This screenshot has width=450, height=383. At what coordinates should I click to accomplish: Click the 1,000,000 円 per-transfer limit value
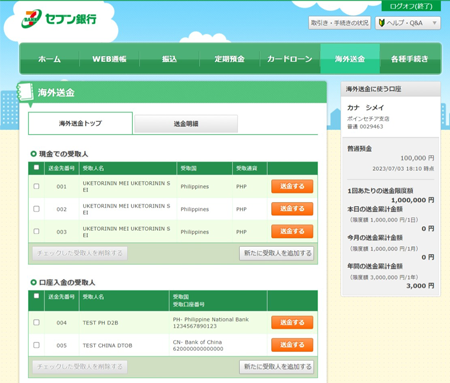click(413, 200)
